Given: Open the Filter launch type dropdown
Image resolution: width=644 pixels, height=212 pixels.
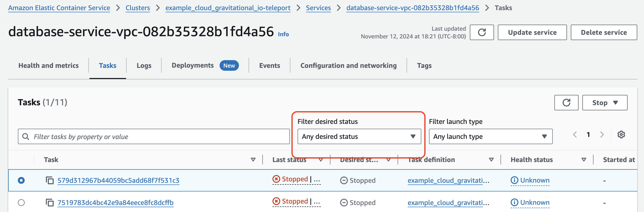Looking at the screenshot, I should pos(490,136).
